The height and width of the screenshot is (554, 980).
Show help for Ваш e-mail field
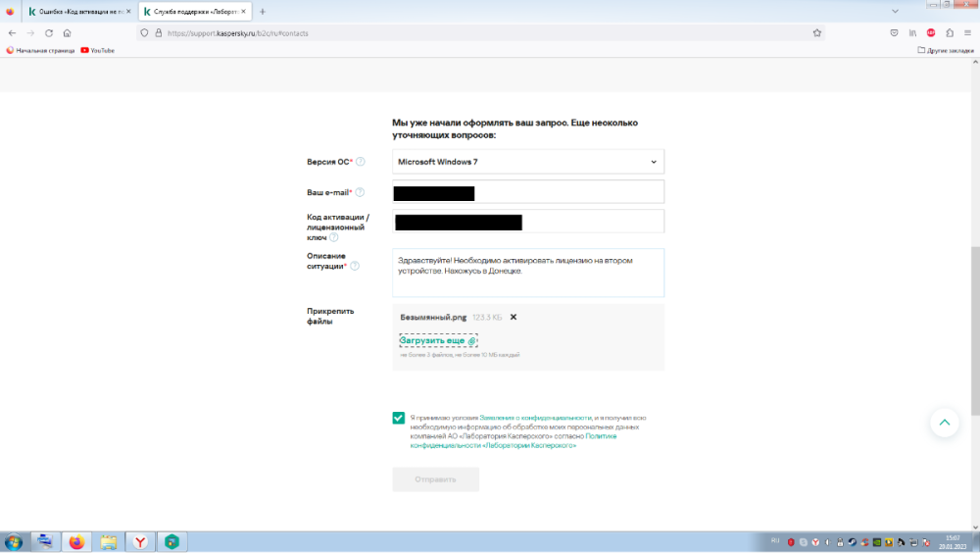tap(360, 192)
